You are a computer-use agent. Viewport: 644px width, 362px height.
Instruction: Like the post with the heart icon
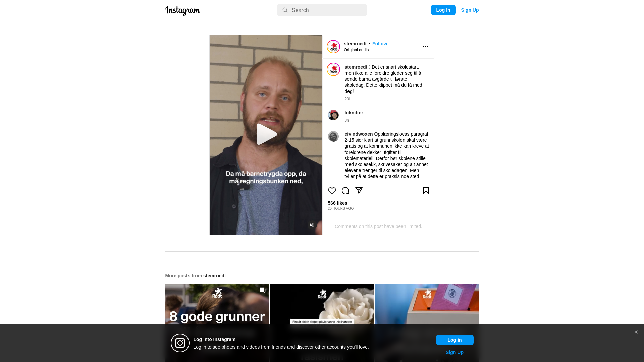(332, 191)
